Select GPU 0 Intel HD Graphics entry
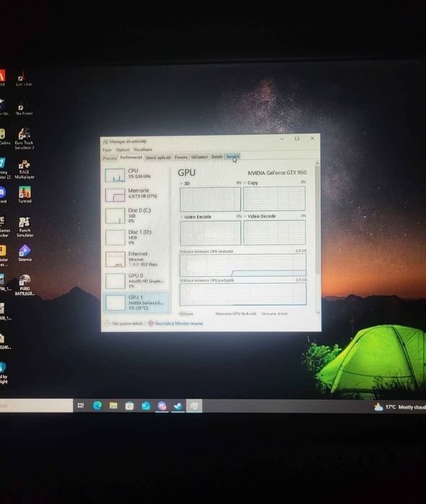Viewport: 426px width, 504px height. pyautogui.click(x=136, y=280)
